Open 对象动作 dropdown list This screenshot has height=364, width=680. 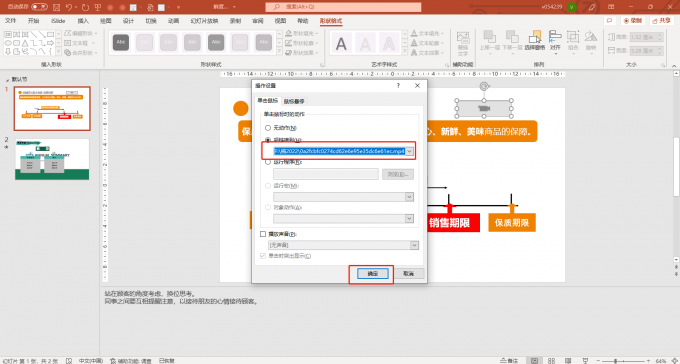[x=409, y=219]
